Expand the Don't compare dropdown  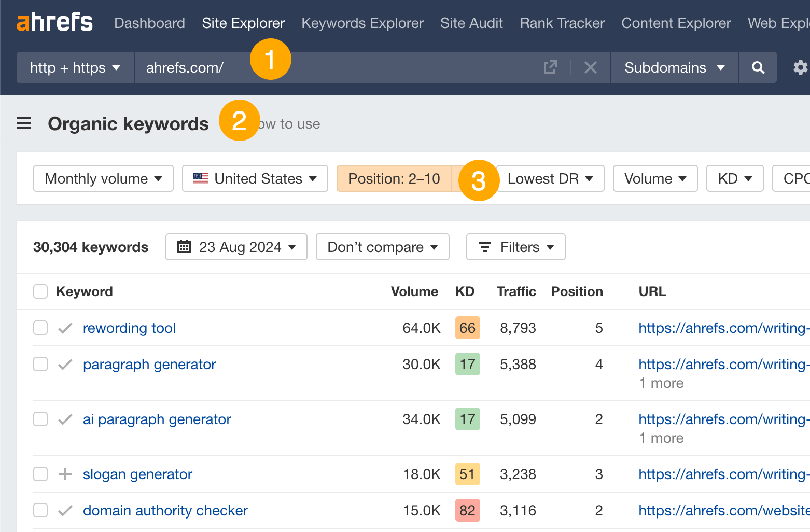tap(382, 247)
